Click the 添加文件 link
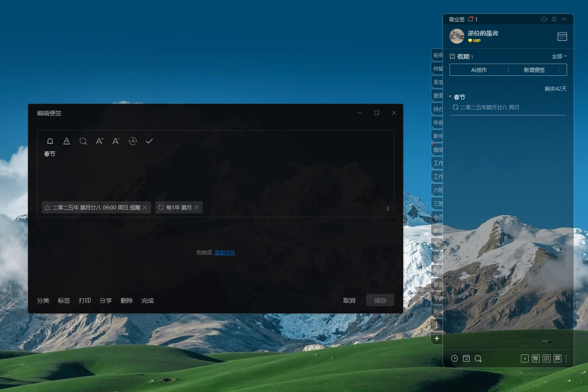The width and height of the screenshot is (588, 392). tap(225, 253)
